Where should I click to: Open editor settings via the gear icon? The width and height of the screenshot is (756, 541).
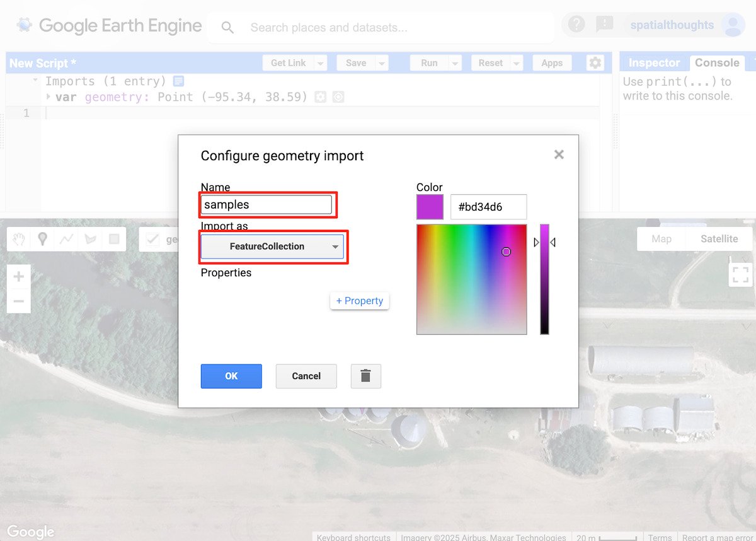(595, 62)
